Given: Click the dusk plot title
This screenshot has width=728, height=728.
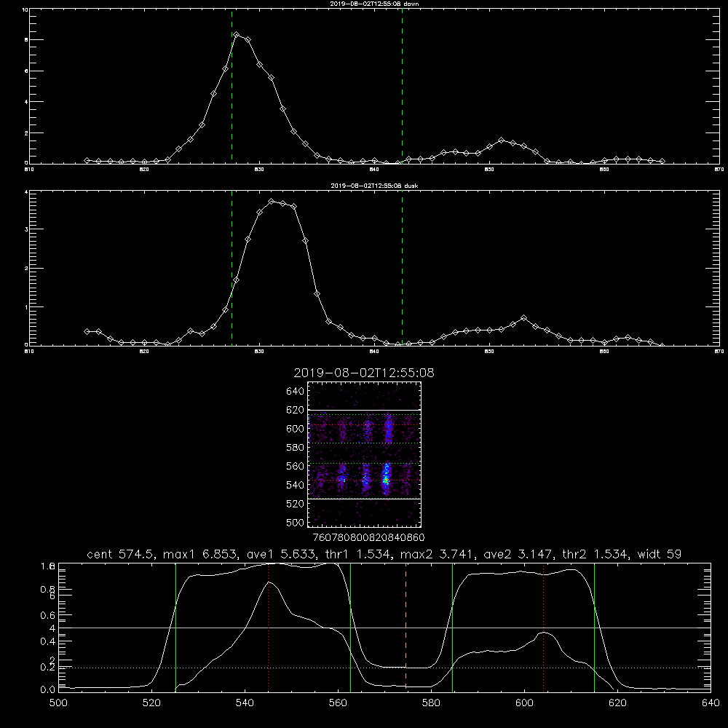Looking at the screenshot, I should click(374, 186).
